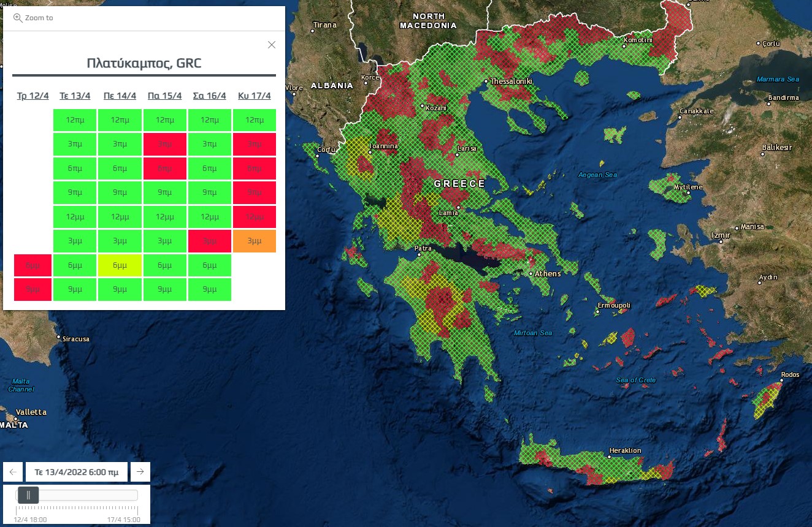Click the current date-time label field

click(77, 472)
